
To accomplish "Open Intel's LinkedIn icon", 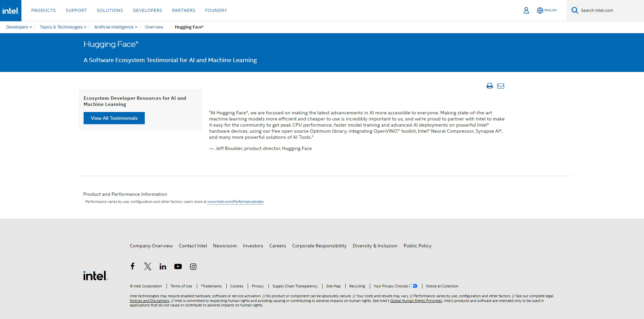I will 163,266.
